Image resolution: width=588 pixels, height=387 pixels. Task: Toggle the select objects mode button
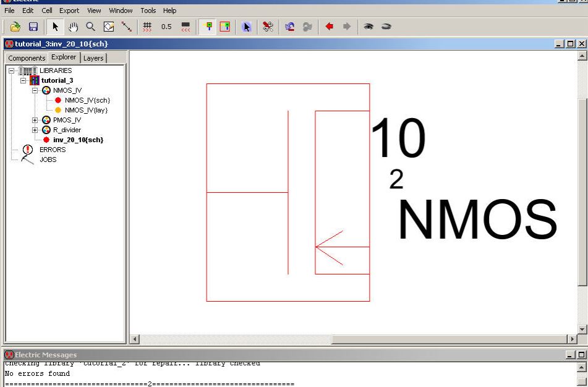tap(246, 27)
